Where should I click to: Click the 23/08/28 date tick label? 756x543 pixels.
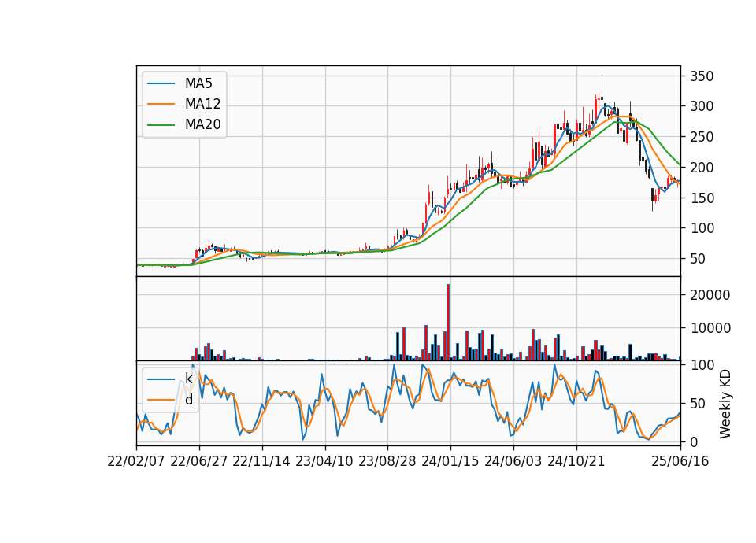tap(387, 462)
